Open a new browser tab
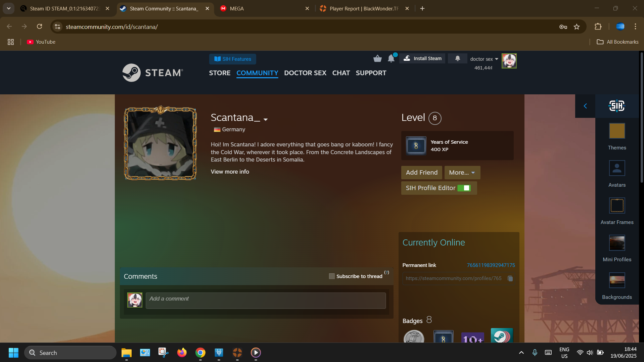The height and width of the screenshot is (362, 644). 422,8
